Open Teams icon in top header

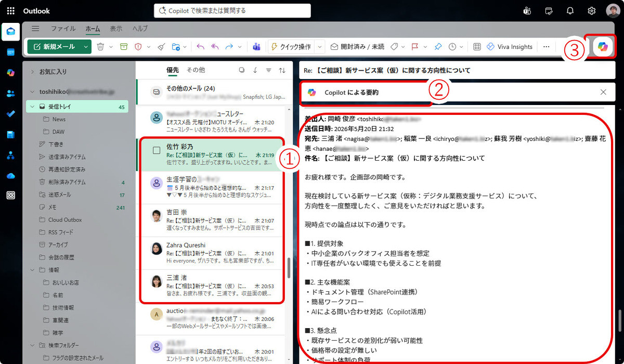pos(527,11)
